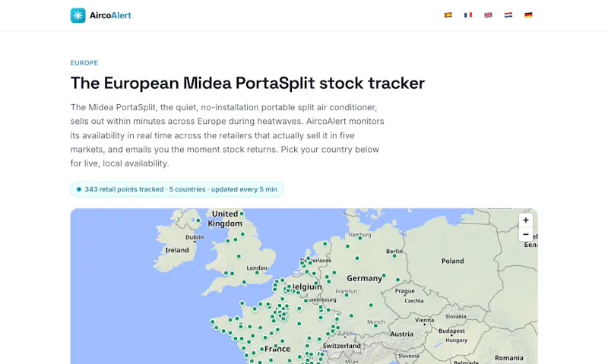The width and height of the screenshot is (608, 364).
Task: Select the retail marker at London
Action: click(x=257, y=273)
